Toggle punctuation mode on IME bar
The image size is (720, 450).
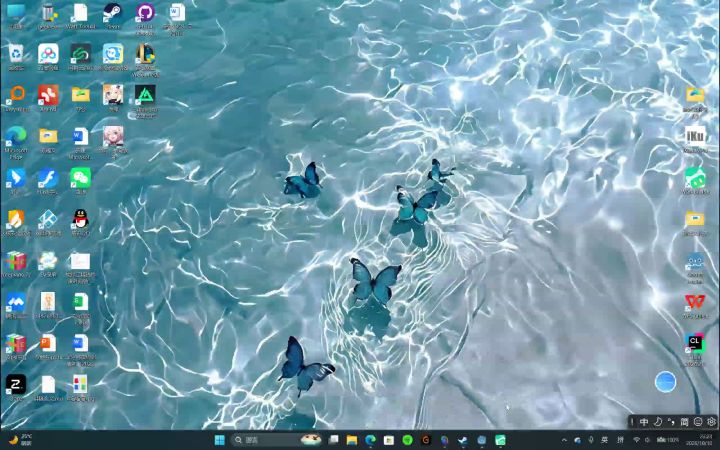click(x=671, y=422)
